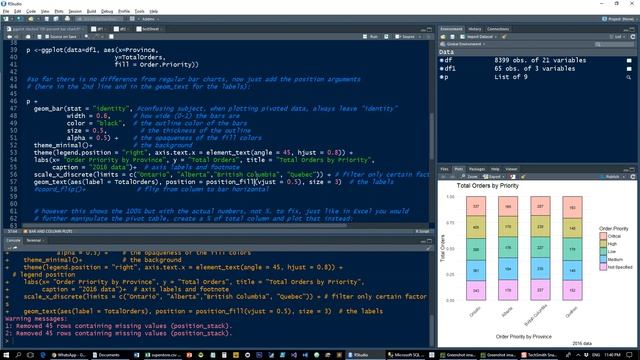Viewport: 640px width, 360px height.
Task: Switch to the Packages tab
Action: (x=477, y=169)
